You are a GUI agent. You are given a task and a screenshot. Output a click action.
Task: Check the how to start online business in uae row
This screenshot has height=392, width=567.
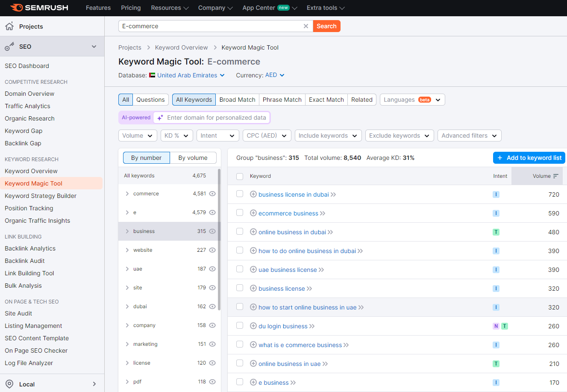[240, 307]
